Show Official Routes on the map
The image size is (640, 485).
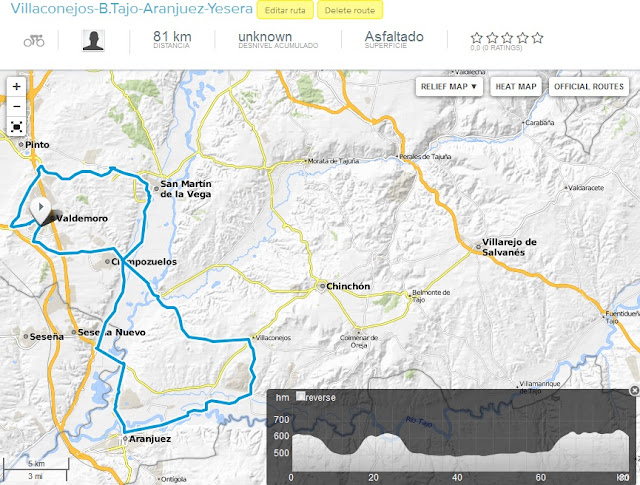click(589, 87)
